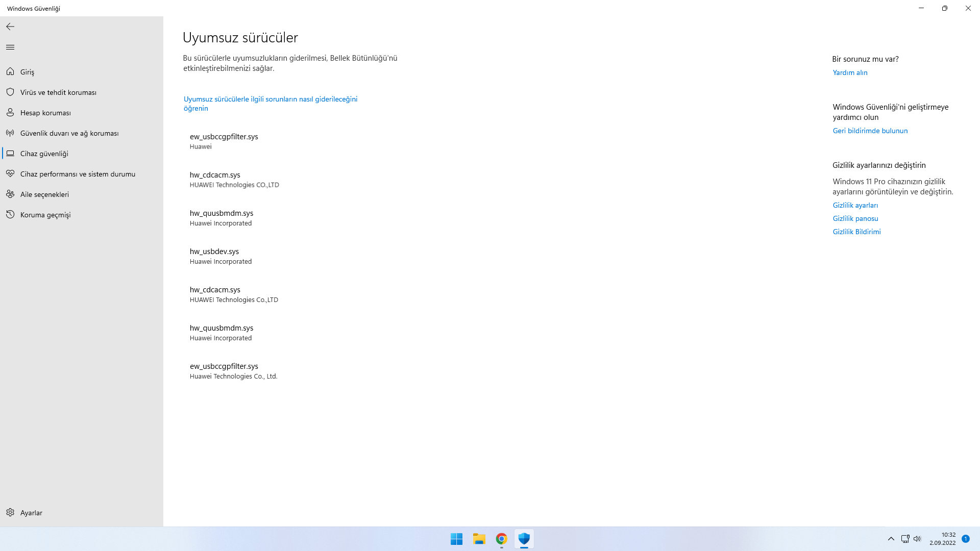Select ew_usbccgpfilter.sys driver published by Huawei
Image resolution: width=980 pixels, height=551 pixels.
coord(224,141)
